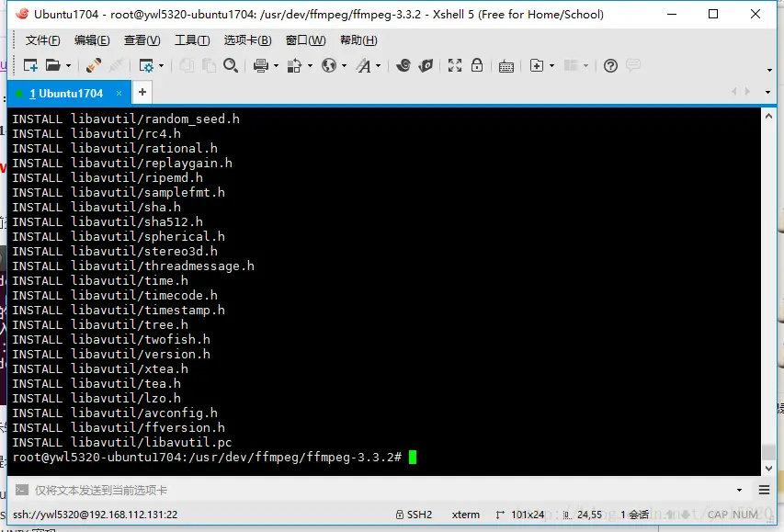Open the Find magnifier icon
Screen dimensions: 784x532
231,65
